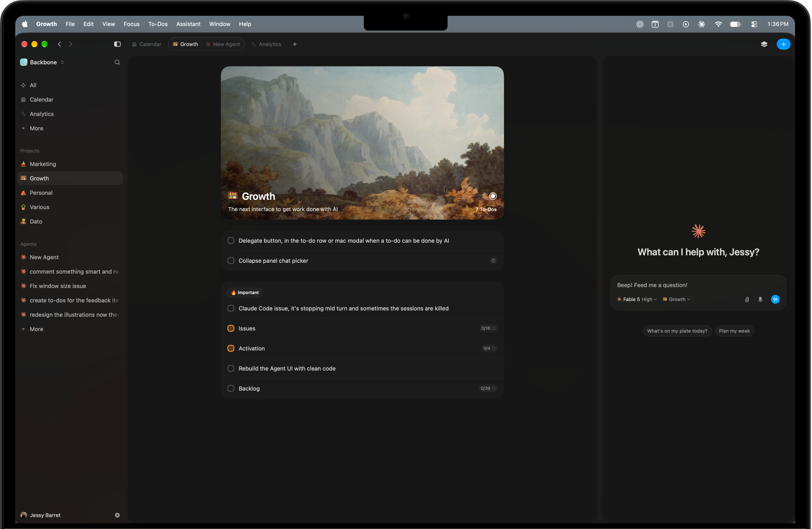Attach a file with the paperclip icon

747,299
